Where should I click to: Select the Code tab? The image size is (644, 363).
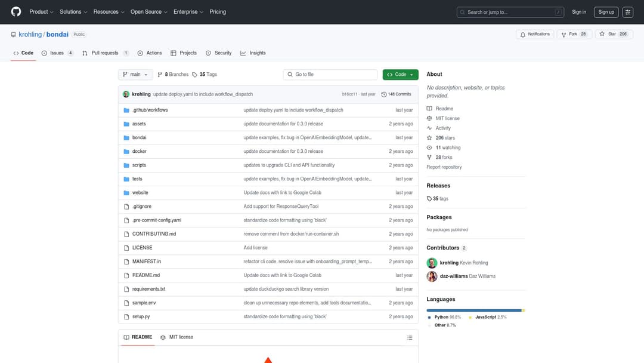click(x=23, y=53)
